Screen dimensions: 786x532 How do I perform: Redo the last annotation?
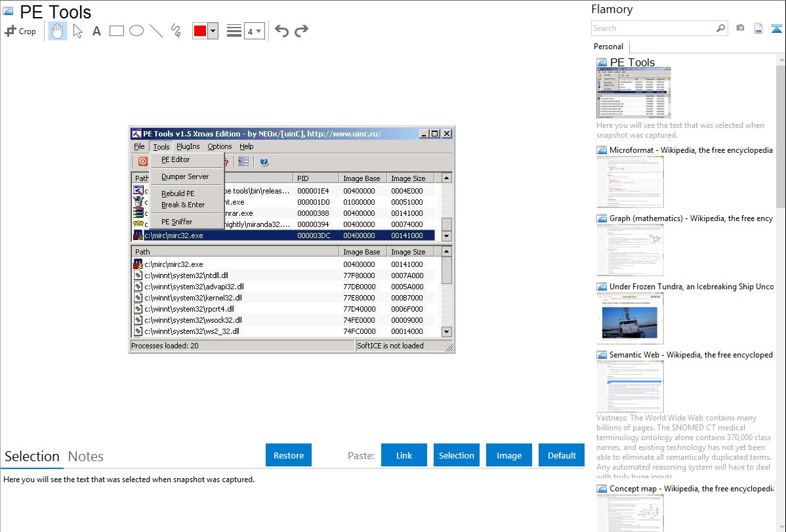301,31
